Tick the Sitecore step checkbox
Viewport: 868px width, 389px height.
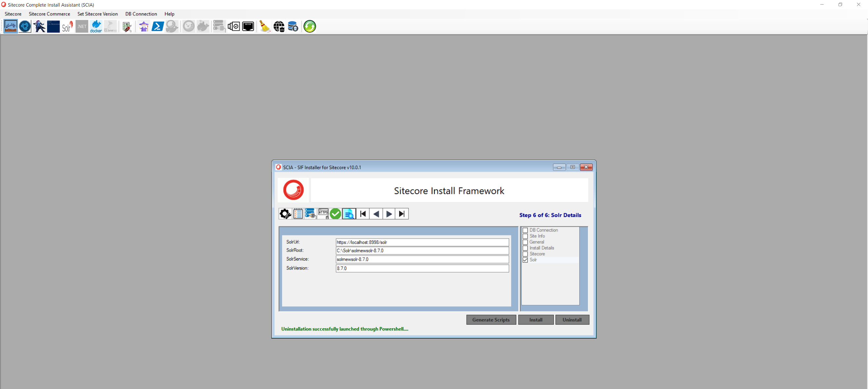[525, 254]
